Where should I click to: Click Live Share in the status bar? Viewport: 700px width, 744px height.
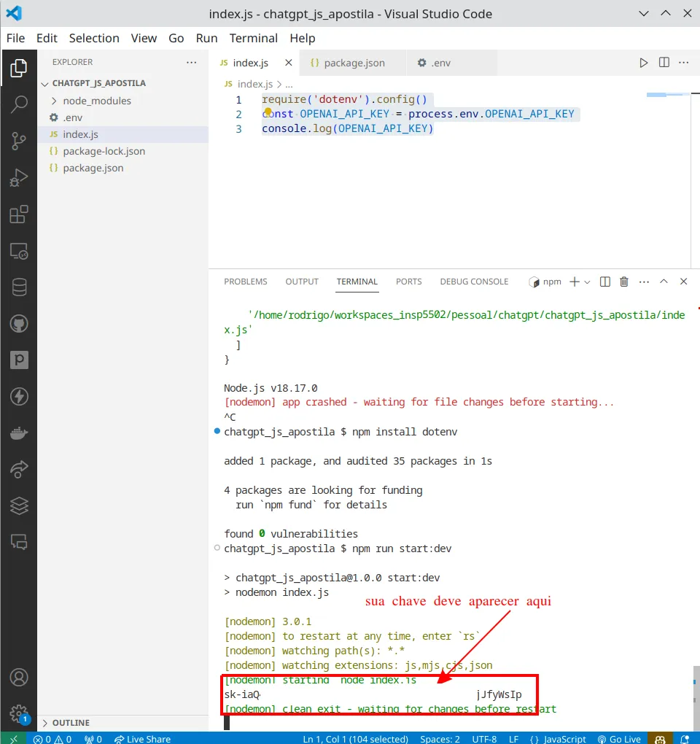(x=142, y=739)
